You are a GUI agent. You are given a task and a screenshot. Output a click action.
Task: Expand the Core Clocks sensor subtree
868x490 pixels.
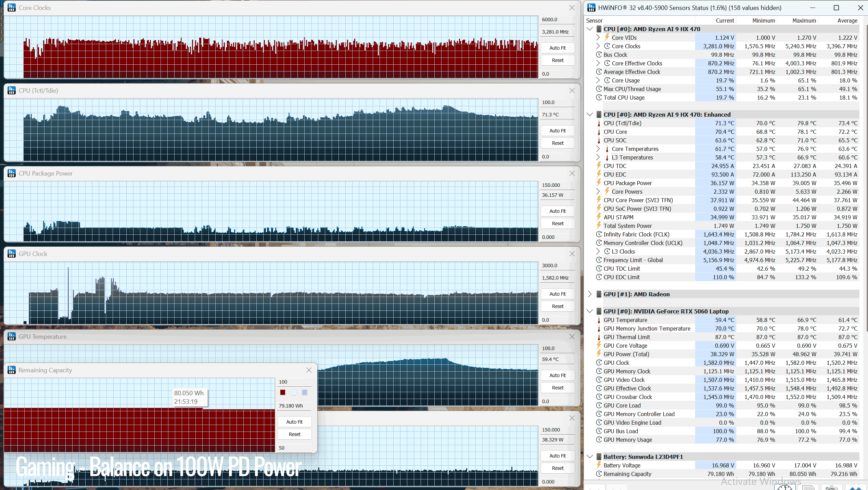click(x=598, y=46)
